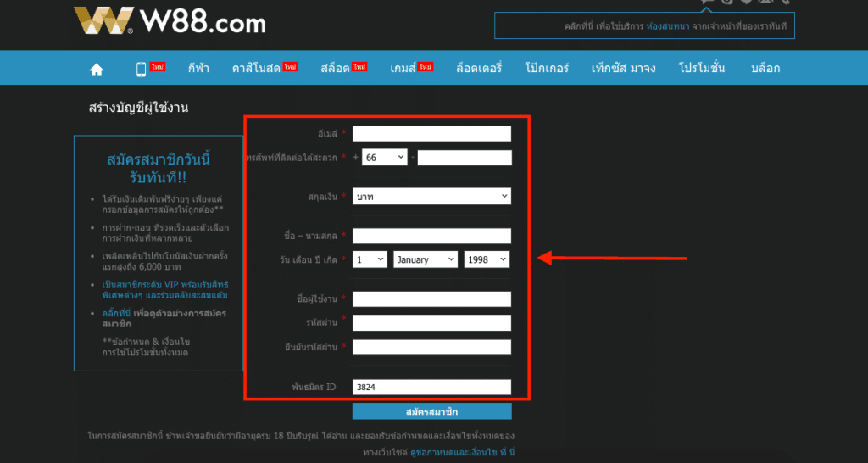Focus the ยืนยันรหัสผ่าน confirm password field

(431, 348)
